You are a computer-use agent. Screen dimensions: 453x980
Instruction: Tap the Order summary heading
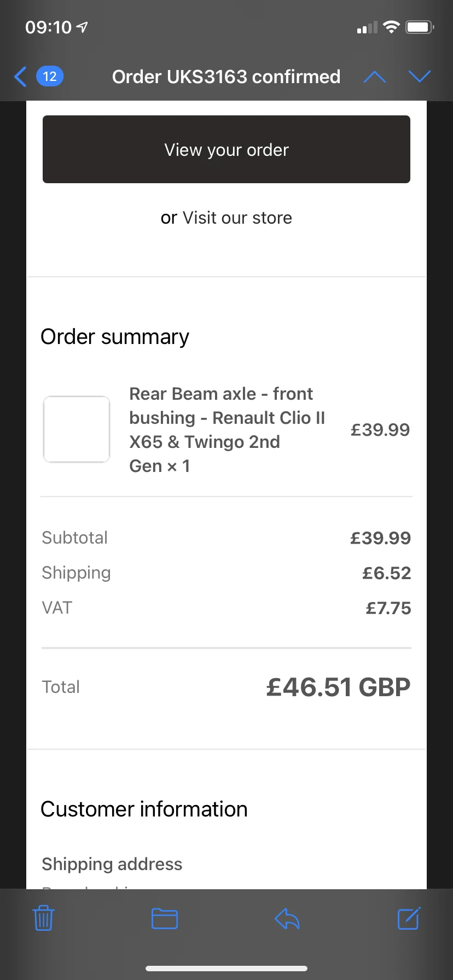[115, 337]
